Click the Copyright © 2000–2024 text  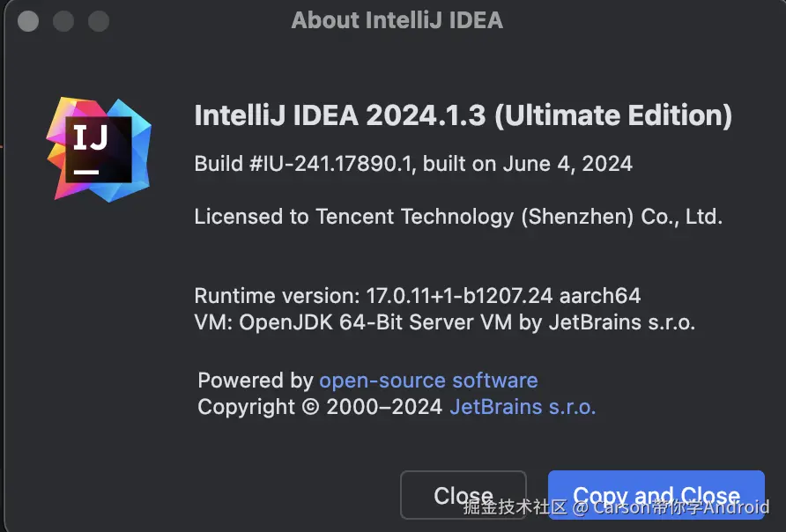320,407
